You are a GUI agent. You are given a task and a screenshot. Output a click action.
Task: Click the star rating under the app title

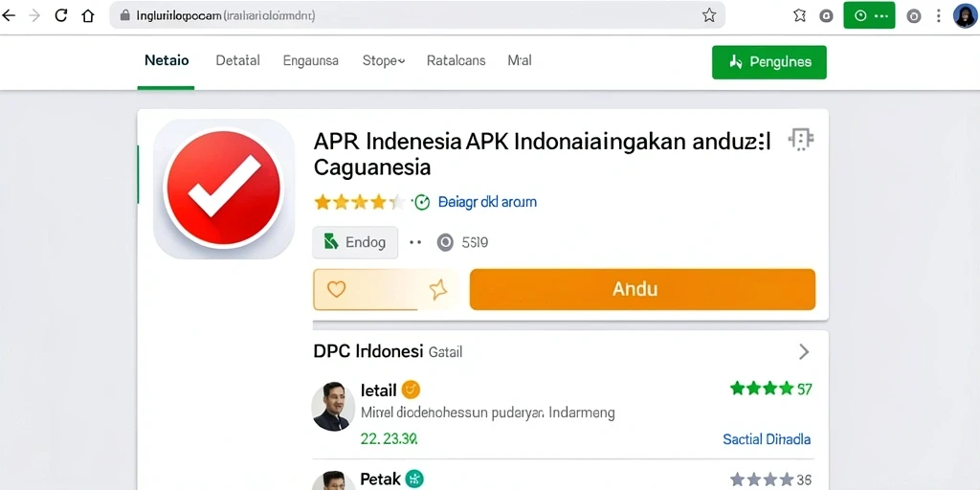point(360,202)
